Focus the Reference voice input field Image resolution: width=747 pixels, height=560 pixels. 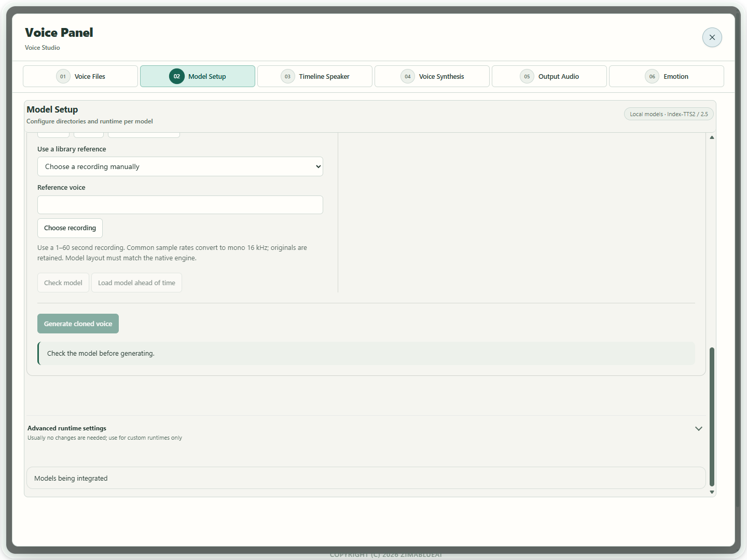click(x=180, y=205)
